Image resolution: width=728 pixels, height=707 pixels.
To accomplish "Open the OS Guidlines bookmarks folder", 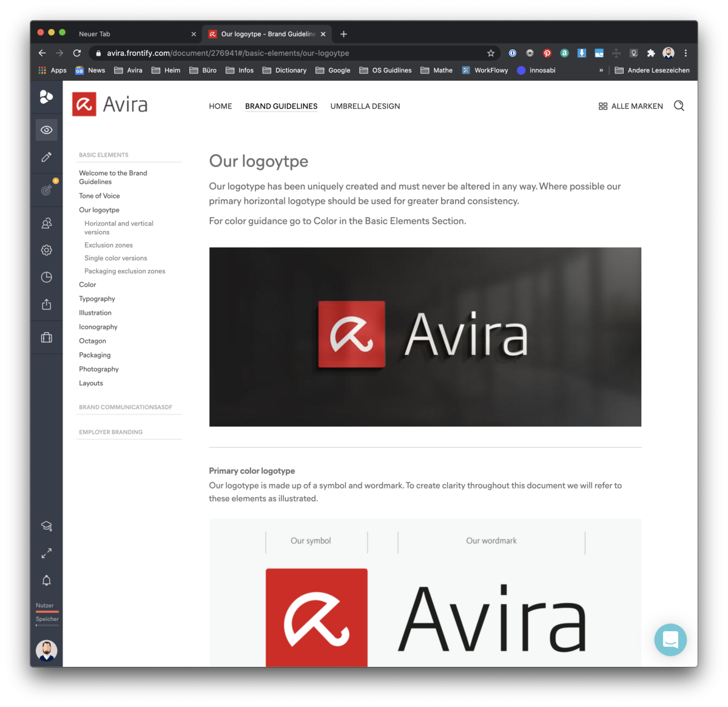I will [385, 70].
